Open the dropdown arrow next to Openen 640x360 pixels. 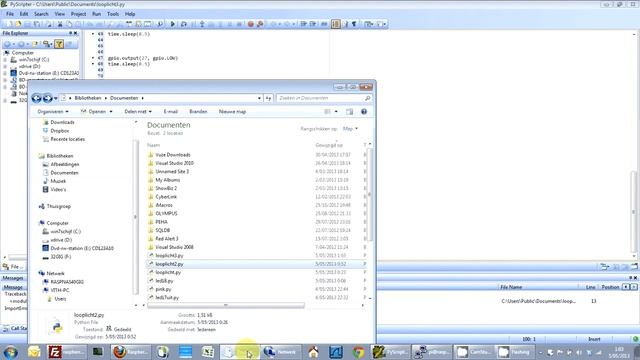pyautogui.click(x=111, y=111)
